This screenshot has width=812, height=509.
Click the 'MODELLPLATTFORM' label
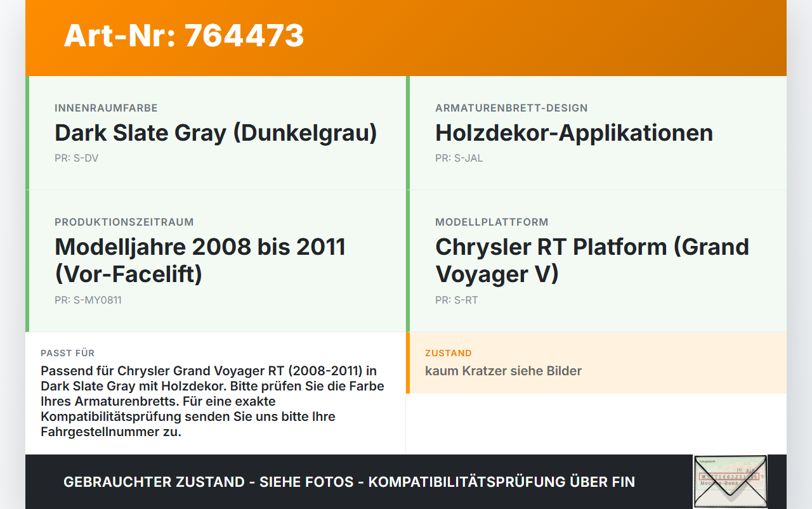(x=492, y=222)
